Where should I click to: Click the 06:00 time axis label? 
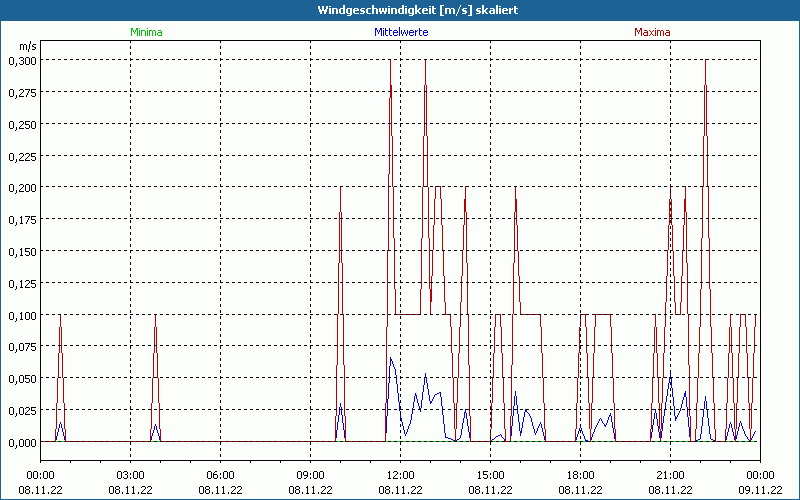coord(220,476)
